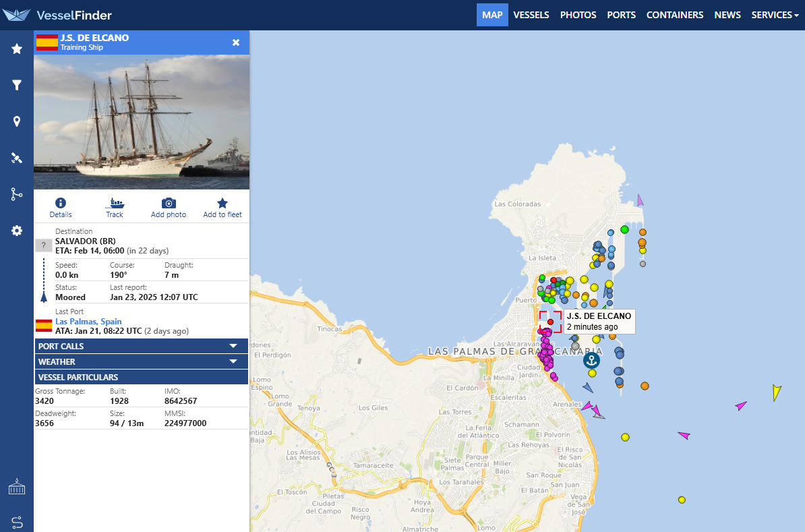This screenshot has width=805, height=532.
Task: Click the question mark destination icon
Action: coord(44,245)
